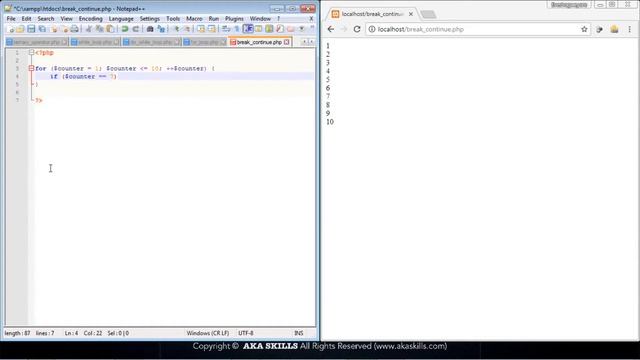Open a new Chrome tab
This screenshot has height=360, width=640.
pos(428,14)
